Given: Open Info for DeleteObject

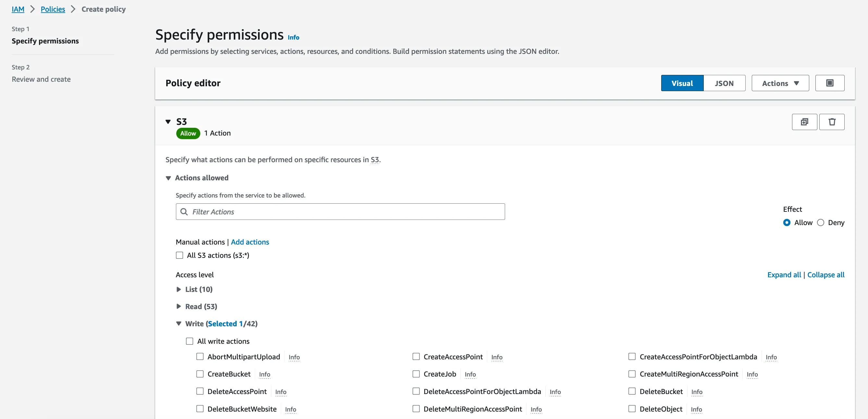Looking at the screenshot, I should (697, 409).
